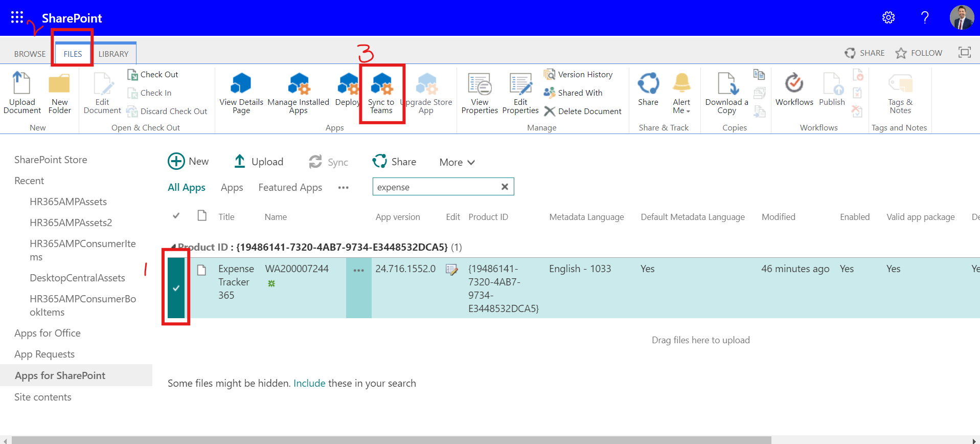This screenshot has height=444, width=980.
Task: Collapse the Product ID group expander
Action: 173,247
